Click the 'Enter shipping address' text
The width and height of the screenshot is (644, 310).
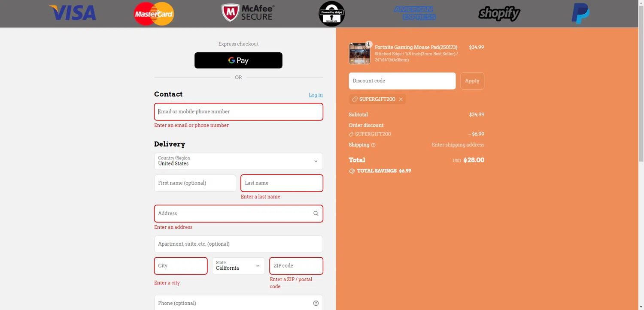point(458,145)
